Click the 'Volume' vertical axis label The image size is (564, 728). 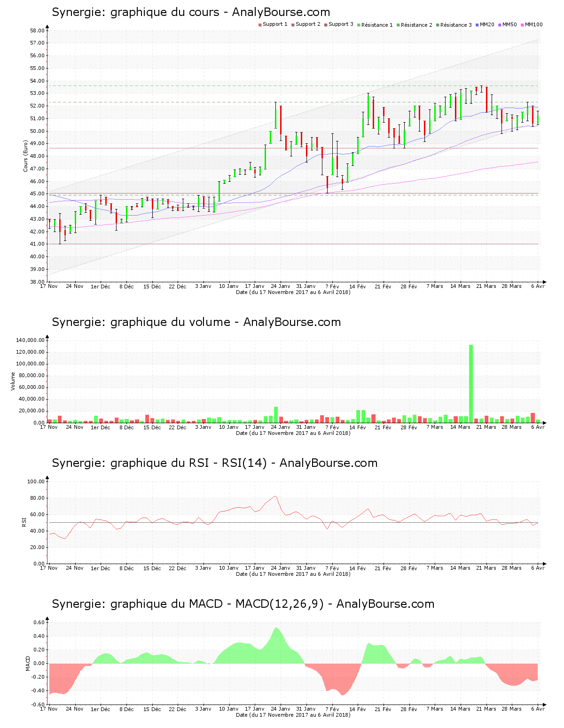click(13, 381)
